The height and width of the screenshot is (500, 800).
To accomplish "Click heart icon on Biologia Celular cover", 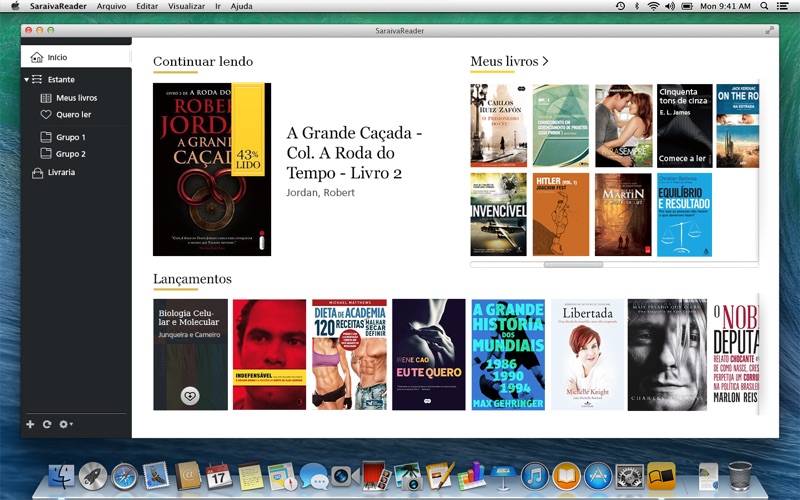I will [x=190, y=395].
